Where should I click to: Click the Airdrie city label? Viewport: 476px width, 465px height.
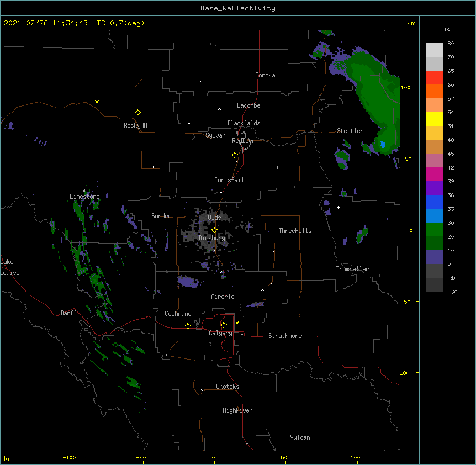coord(223,297)
